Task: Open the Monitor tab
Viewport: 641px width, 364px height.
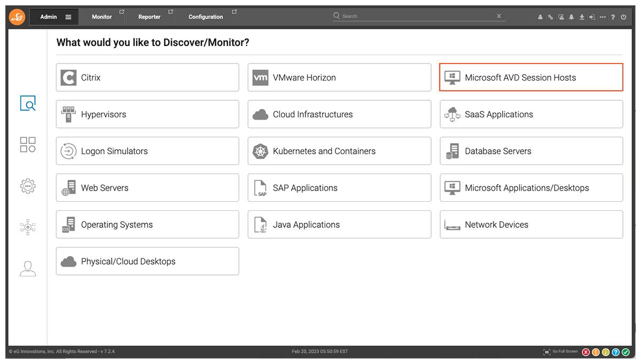Action: click(x=102, y=17)
